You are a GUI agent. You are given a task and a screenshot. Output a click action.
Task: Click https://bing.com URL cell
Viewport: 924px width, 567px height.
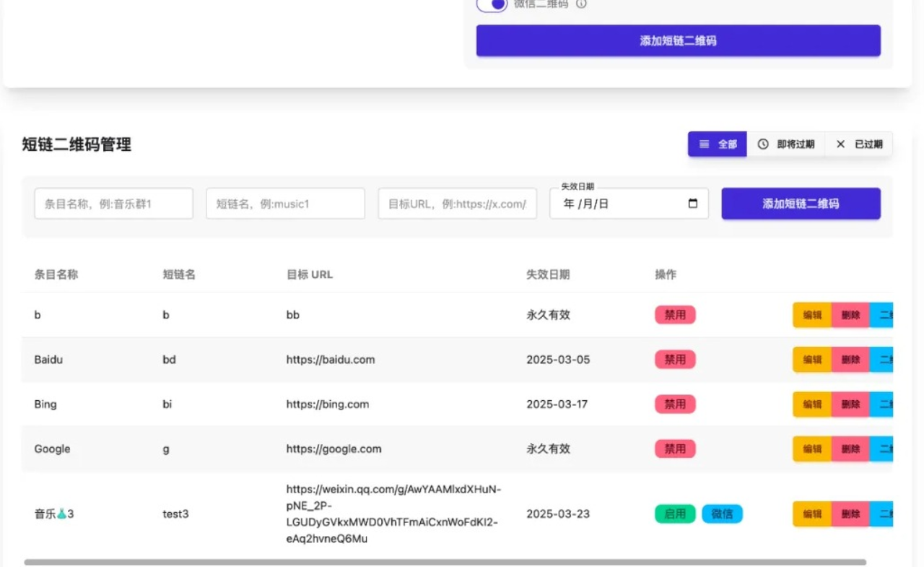328,404
